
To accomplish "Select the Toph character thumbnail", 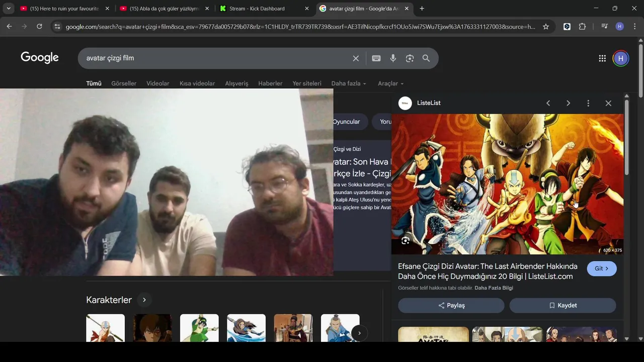I will coord(199,328).
